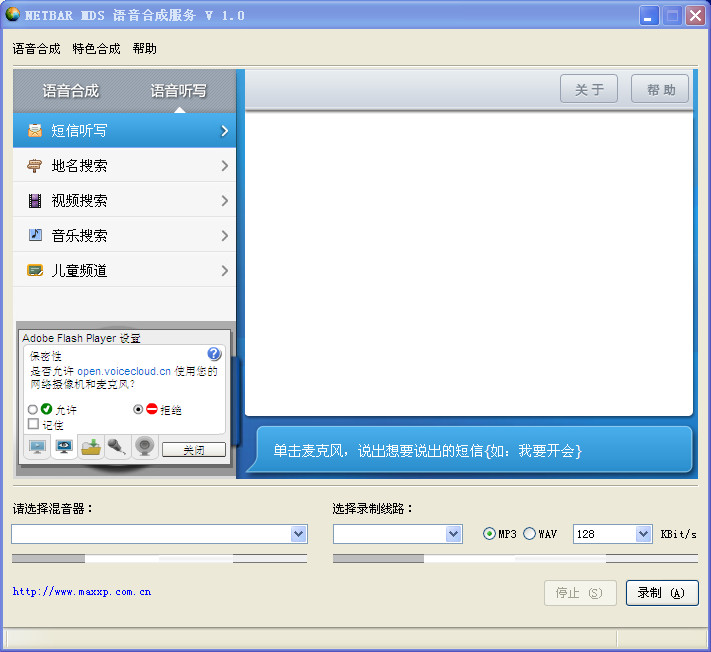Open Flash microphone settings tab
The width and height of the screenshot is (711, 652).
(x=117, y=448)
